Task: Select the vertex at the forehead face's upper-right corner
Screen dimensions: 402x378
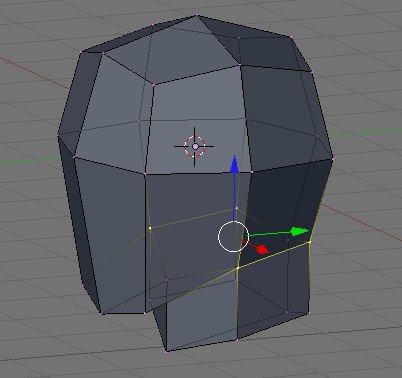Action: tap(240, 65)
